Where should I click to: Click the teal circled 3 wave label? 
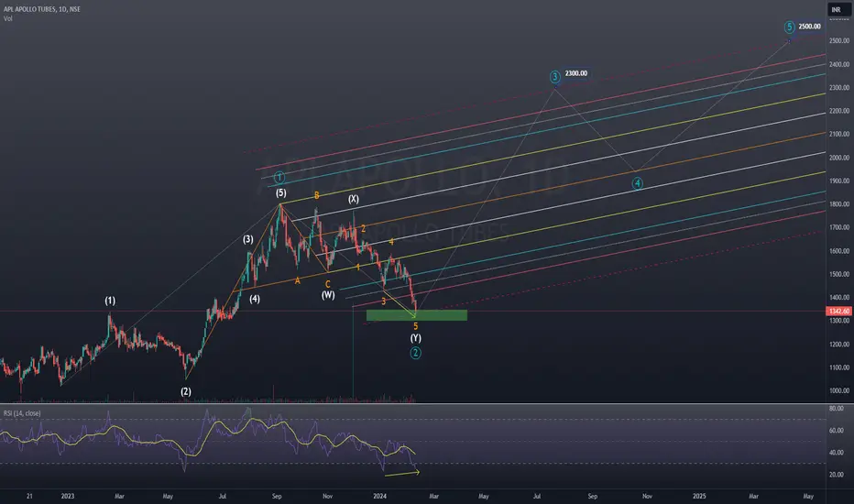coord(555,76)
